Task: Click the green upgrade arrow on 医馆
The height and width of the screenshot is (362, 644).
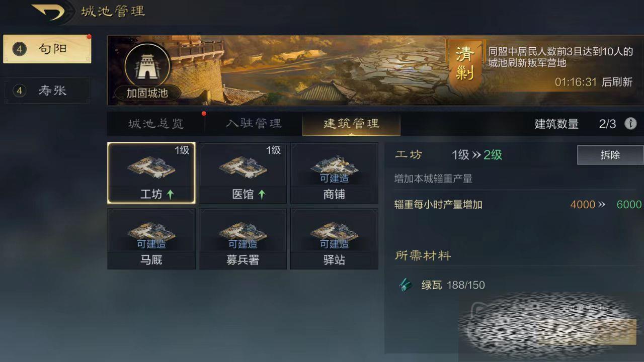Action: point(262,195)
